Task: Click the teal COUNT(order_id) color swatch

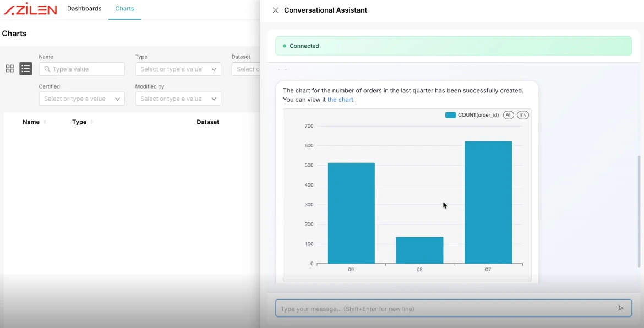Action: point(449,114)
